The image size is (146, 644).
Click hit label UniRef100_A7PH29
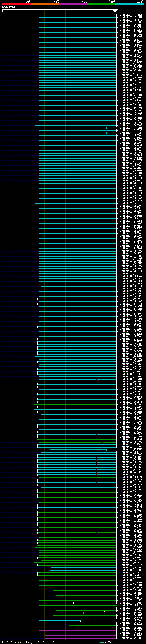[x=131, y=133]
